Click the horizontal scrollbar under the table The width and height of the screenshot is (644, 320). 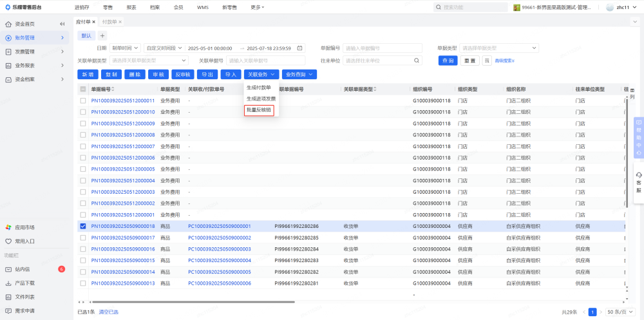tap(193, 301)
